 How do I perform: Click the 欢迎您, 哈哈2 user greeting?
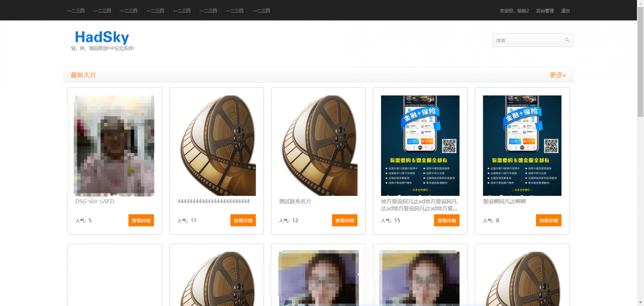click(x=514, y=11)
